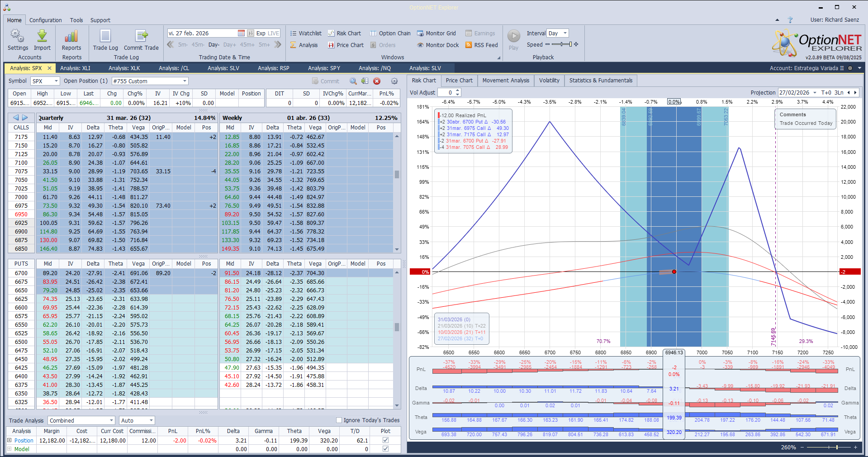This screenshot has width=868, height=457.
Task: Click the Day+ step button
Action: 230,45
